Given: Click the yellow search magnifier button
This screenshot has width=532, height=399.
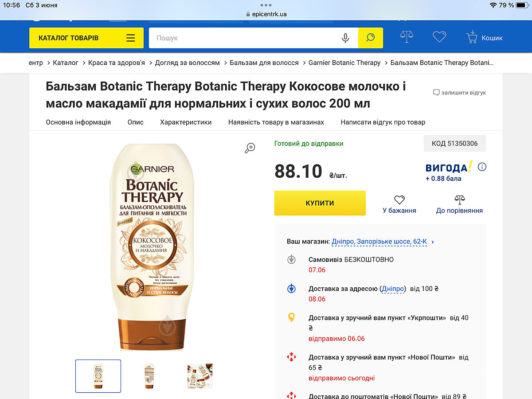Looking at the screenshot, I should pyautogui.click(x=371, y=38).
